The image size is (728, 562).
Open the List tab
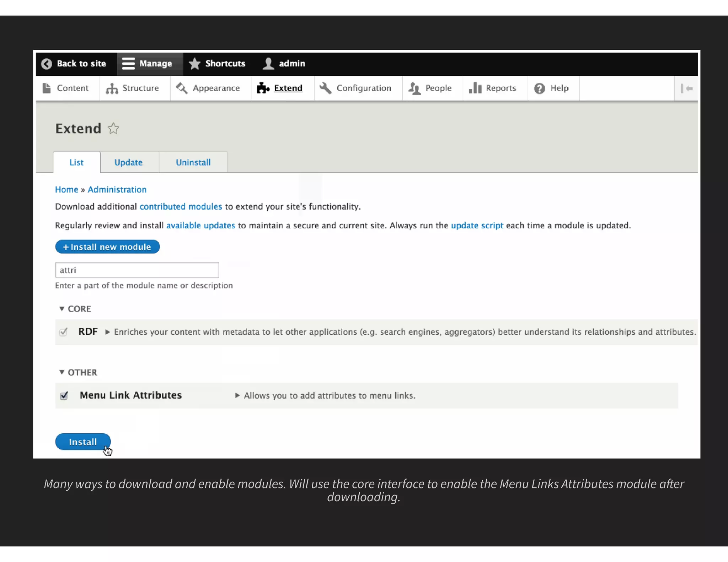(76, 162)
